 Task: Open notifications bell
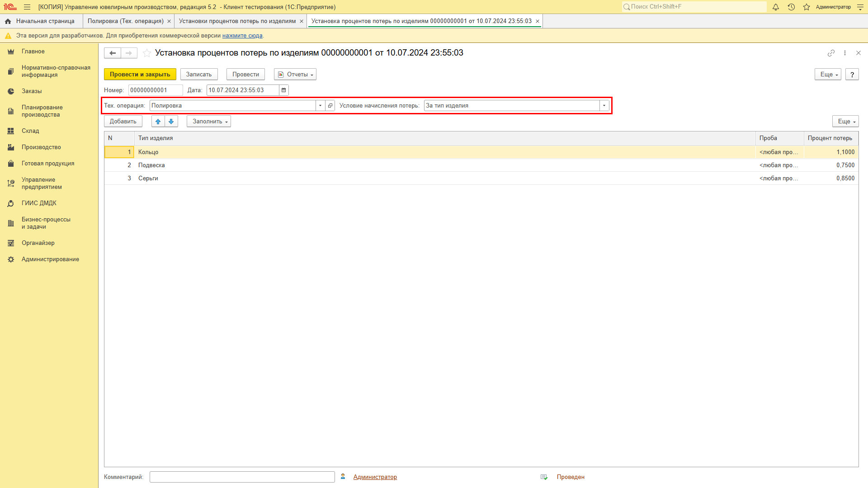point(776,7)
